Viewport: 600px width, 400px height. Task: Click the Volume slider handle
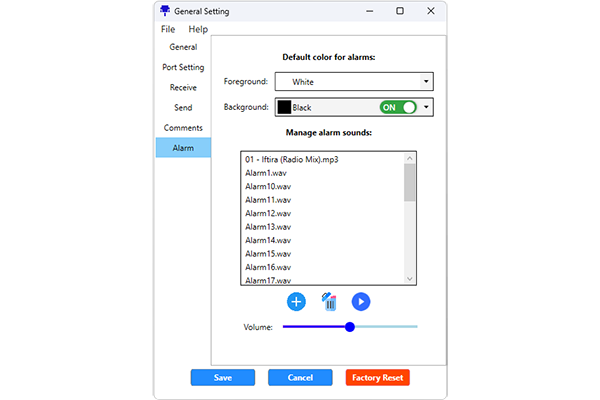(350, 327)
